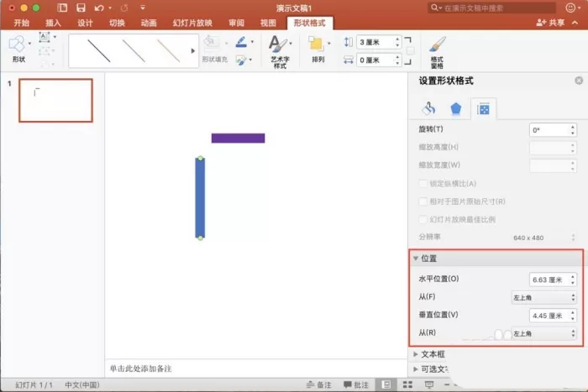
Task: Toggle 锁定纵横比 checkbox
Action: pos(423,183)
